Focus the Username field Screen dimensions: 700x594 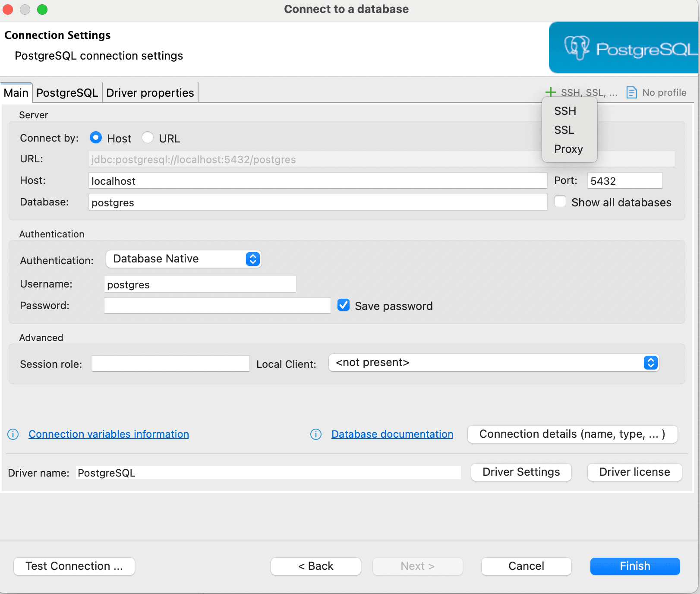[200, 284]
